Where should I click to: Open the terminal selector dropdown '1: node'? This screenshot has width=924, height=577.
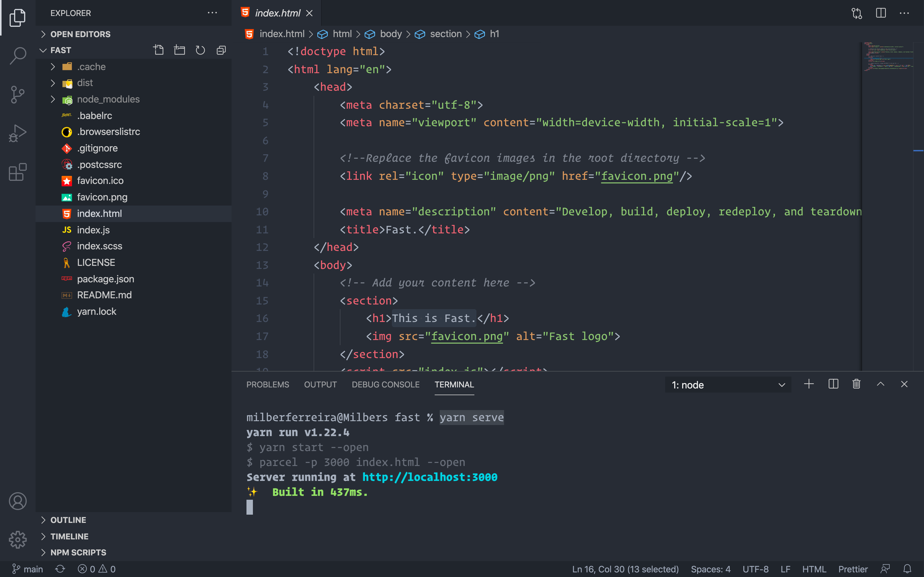728,385
